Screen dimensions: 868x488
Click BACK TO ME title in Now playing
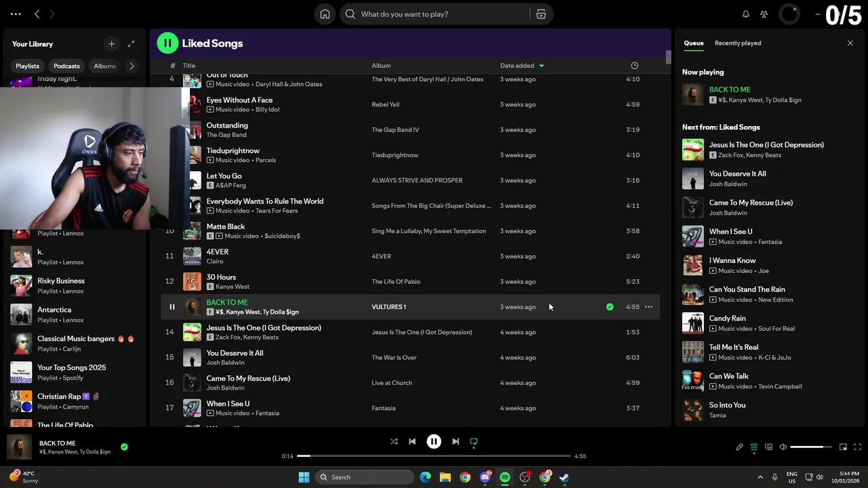click(730, 89)
